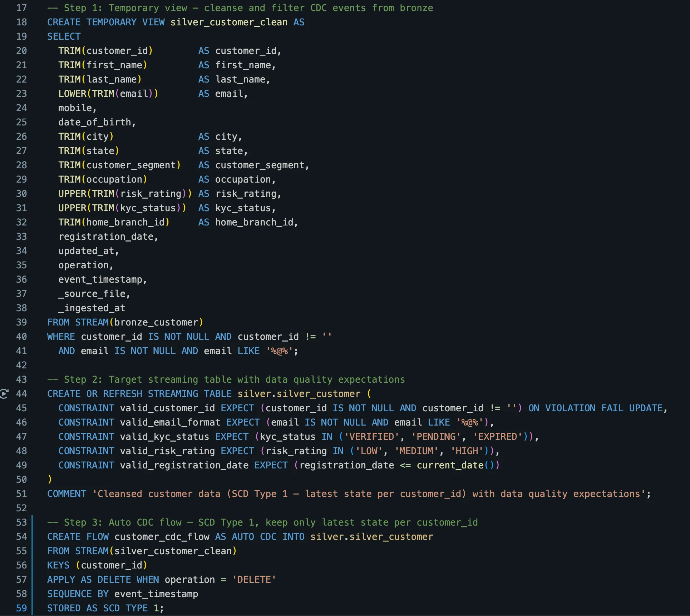Click 'SEQUENCE BY' on line 58
Screen dimensions: 690x616
[78, 594]
